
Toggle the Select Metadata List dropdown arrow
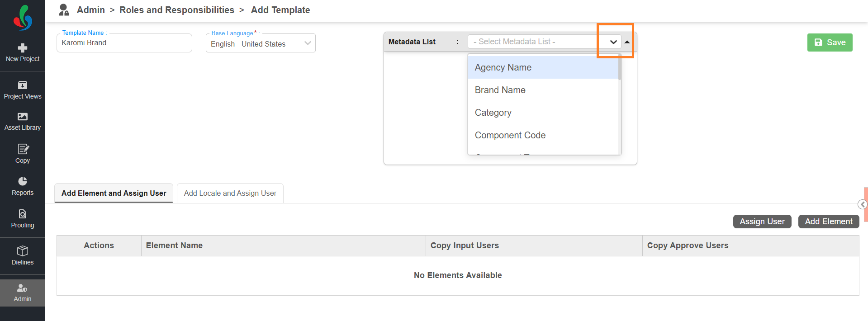(613, 42)
